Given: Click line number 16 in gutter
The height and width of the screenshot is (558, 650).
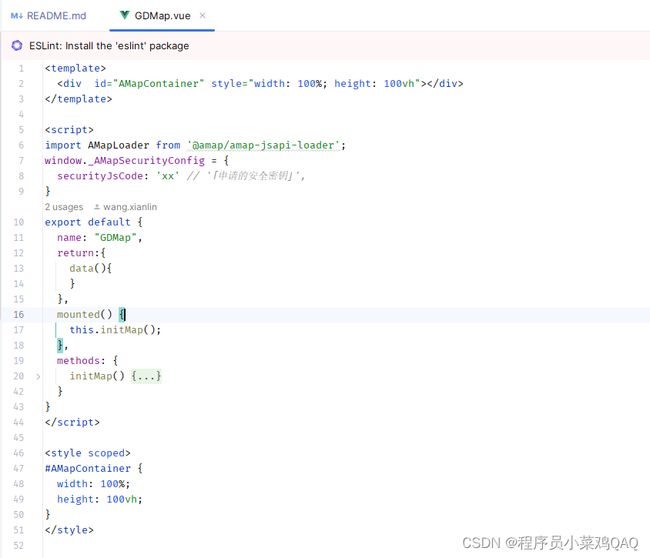Looking at the screenshot, I should point(18,315).
